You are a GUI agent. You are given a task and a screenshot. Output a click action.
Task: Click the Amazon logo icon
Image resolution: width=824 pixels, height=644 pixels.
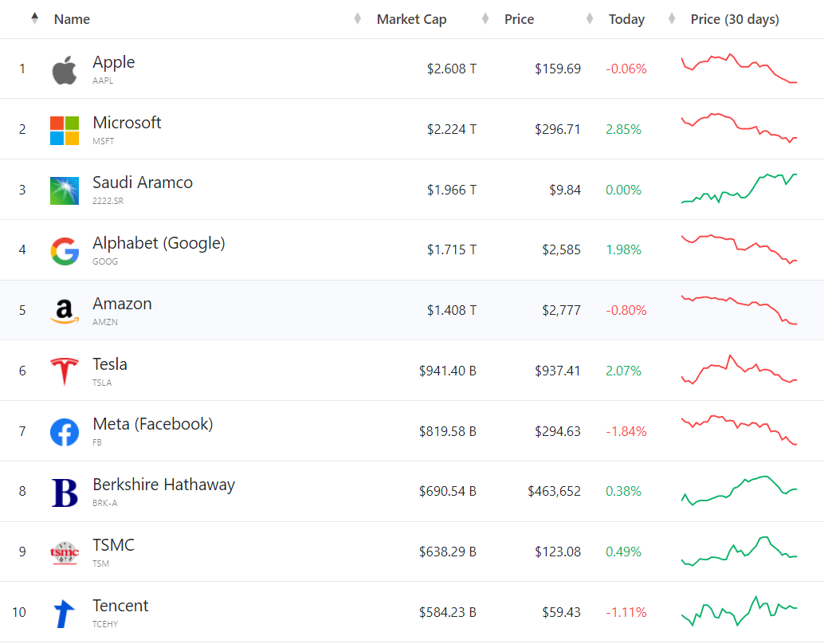point(65,312)
